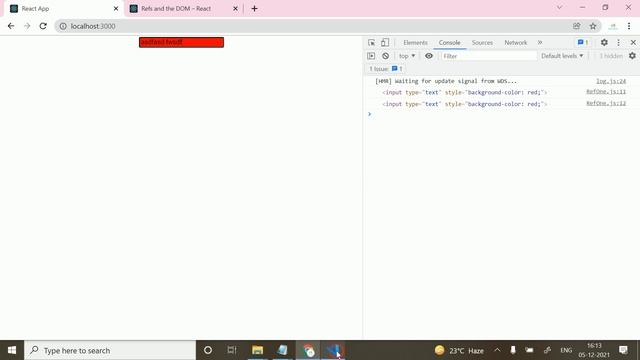This screenshot has height=360, width=640.
Task: Click the browser forward arrow
Action: pyautogui.click(x=27, y=26)
